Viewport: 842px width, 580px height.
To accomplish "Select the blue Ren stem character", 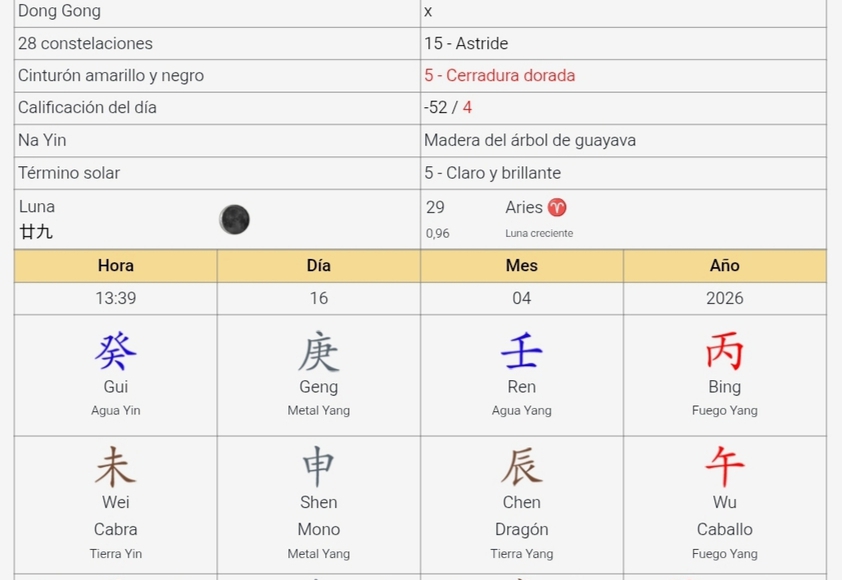I will tap(521, 352).
